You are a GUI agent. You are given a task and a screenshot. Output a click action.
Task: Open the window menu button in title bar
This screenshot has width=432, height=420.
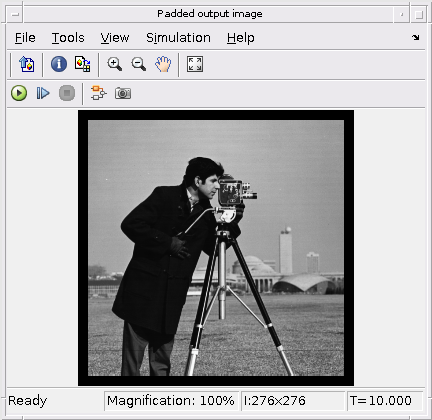[x=15, y=14]
